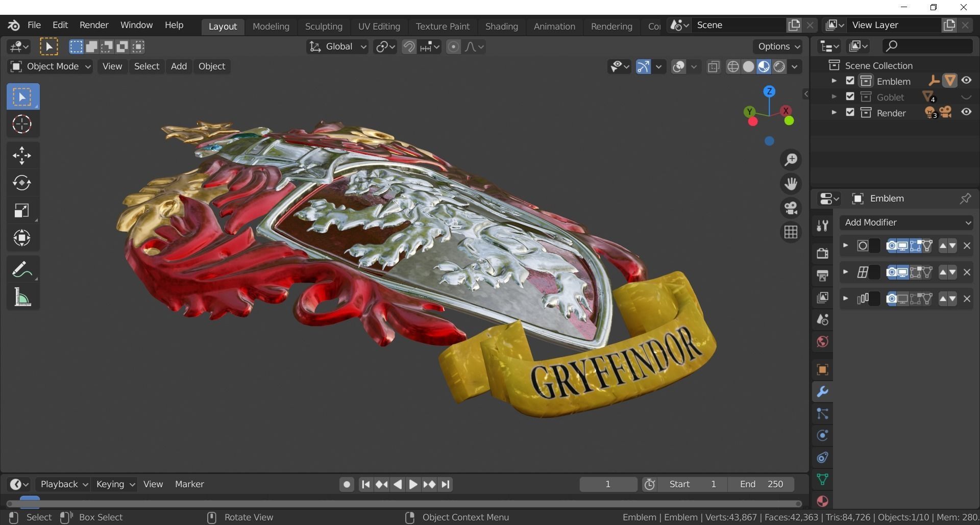Uncheck the Render collection checkbox

(850, 112)
